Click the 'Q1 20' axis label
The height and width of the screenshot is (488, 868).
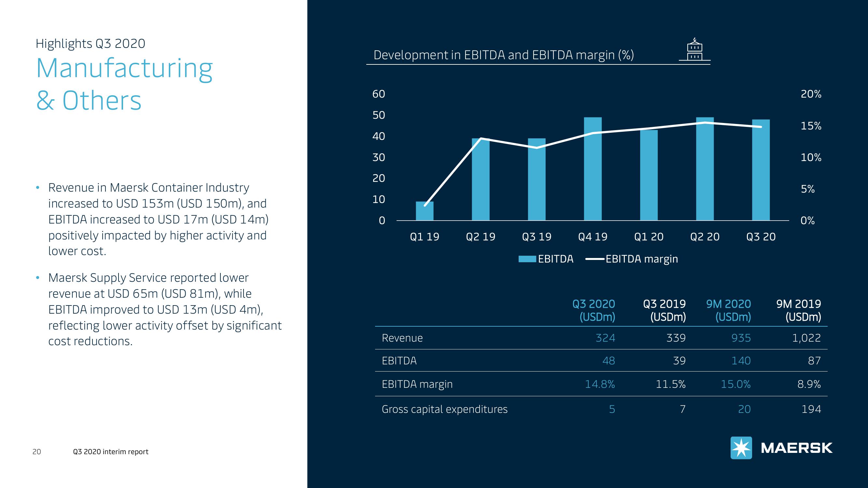tap(649, 237)
